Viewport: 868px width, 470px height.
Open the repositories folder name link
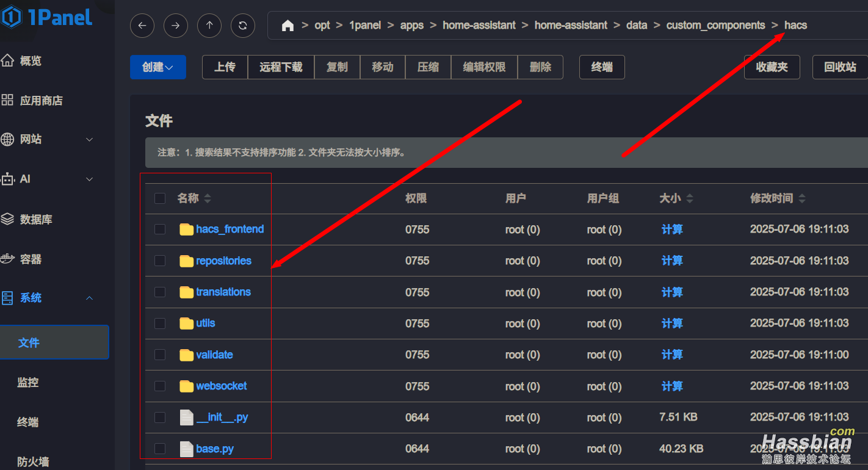click(223, 261)
